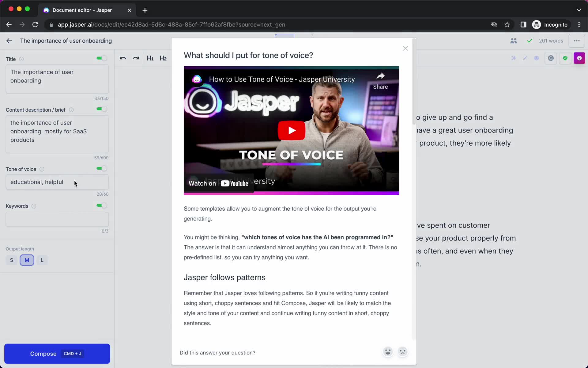Select output length S
The image size is (588, 368).
(12, 260)
